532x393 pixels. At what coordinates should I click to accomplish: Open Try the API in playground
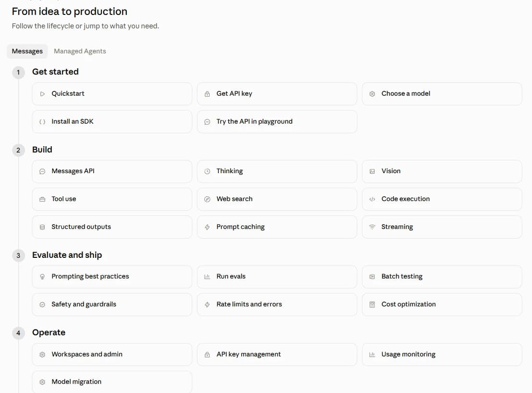click(x=277, y=122)
